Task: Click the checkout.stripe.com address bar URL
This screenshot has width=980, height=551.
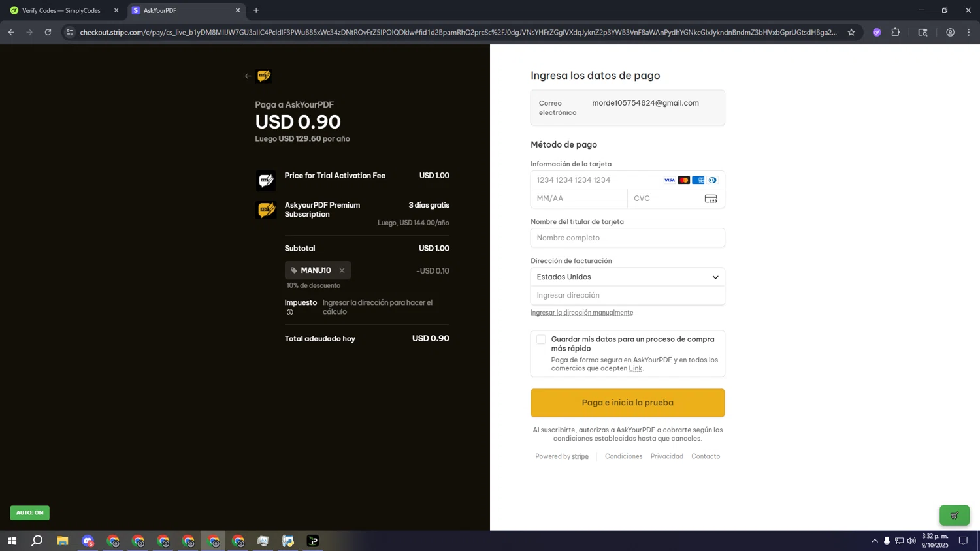Action: point(457,32)
